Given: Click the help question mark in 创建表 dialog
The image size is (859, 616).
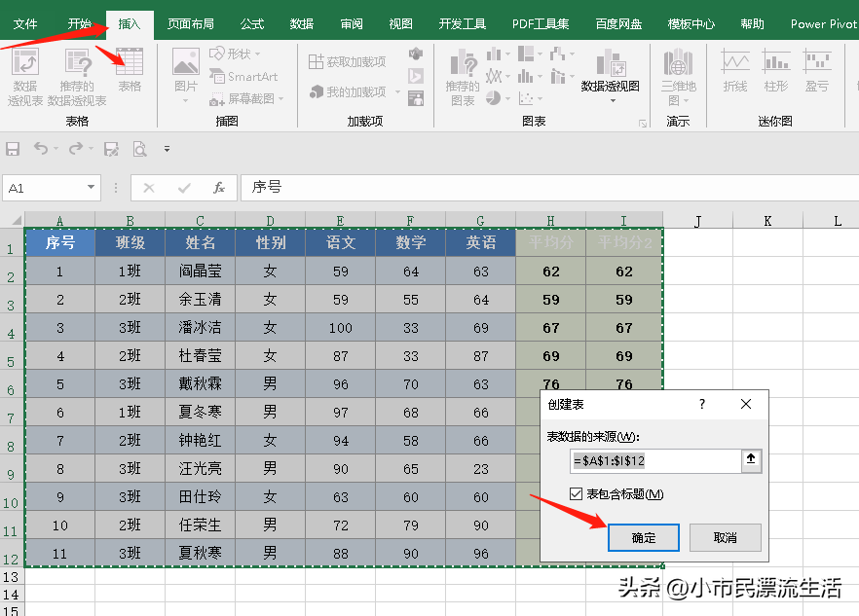Looking at the screenshot, I should (702, 404).
